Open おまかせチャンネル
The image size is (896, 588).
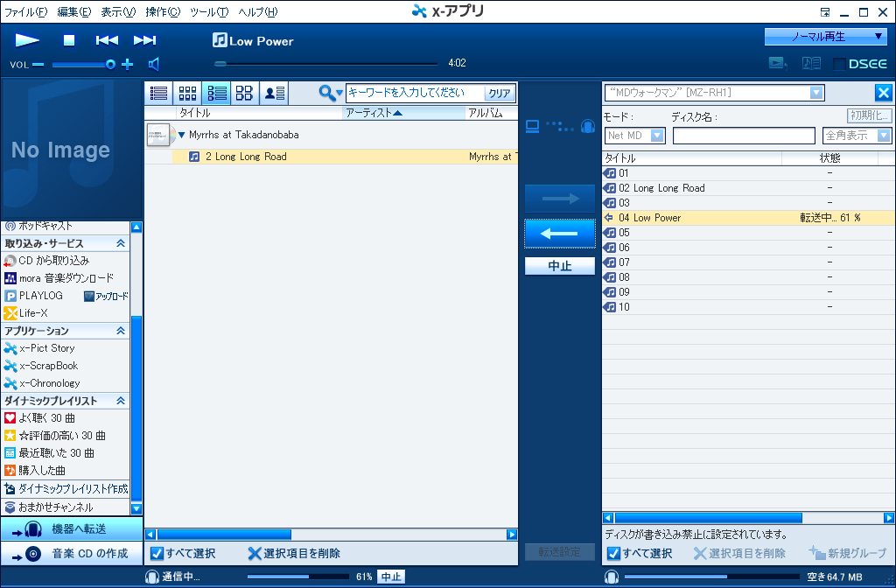coord(49,507)
